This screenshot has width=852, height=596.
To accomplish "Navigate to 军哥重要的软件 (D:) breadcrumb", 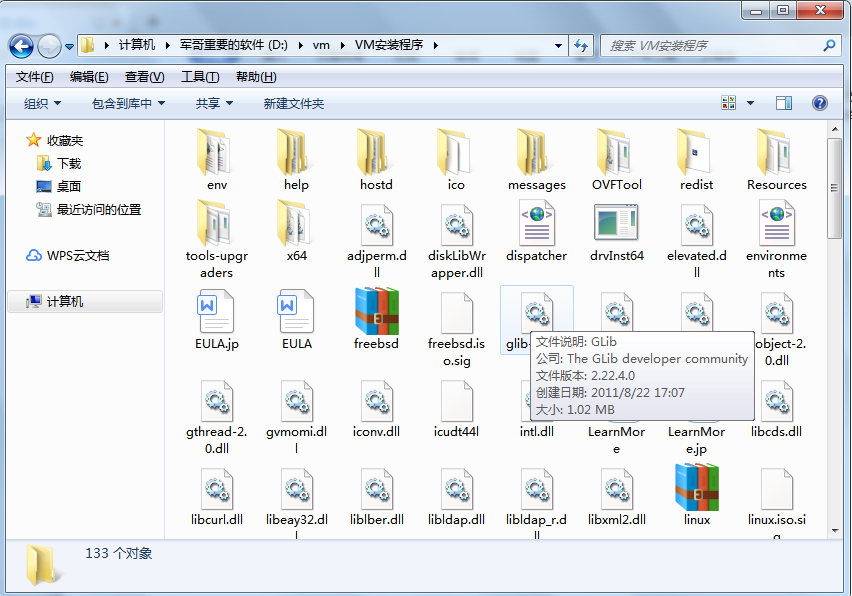I will point(234,45).
